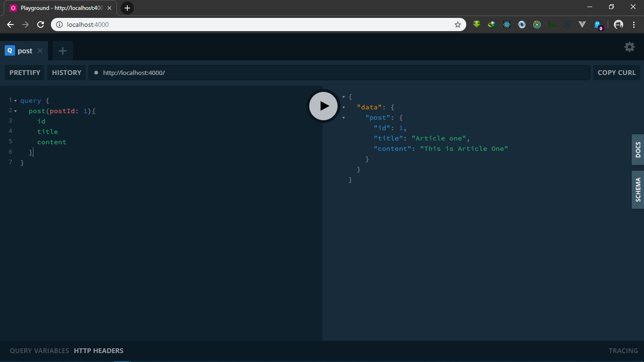
Task: Fold the query block using its arrow
Action: [15, 100]
